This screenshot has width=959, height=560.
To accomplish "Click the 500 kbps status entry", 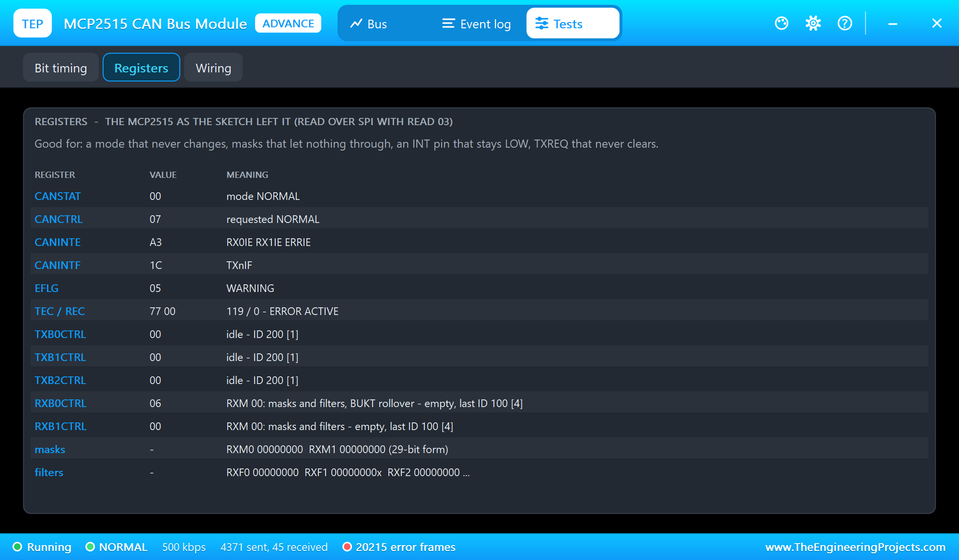I will click(184, 547).
